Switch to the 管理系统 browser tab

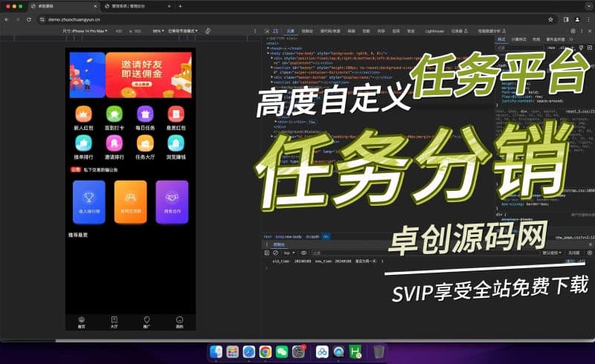[x=137, y=6]
